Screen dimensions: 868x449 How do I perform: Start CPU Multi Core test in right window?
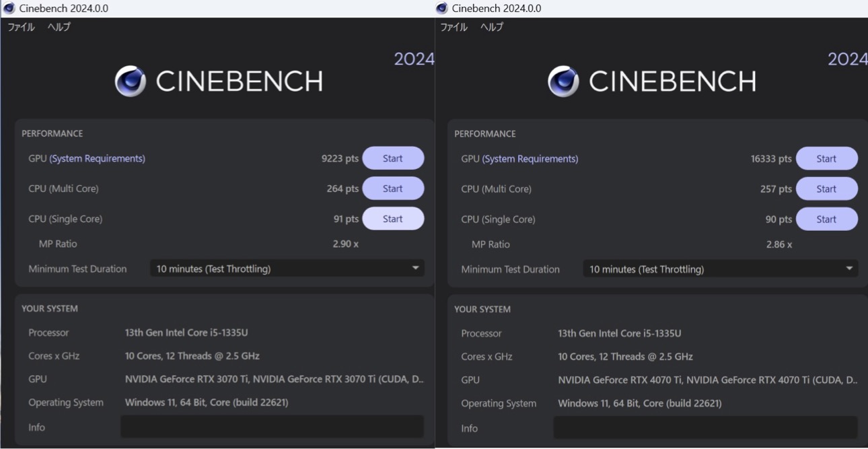[x=826, y=189]
